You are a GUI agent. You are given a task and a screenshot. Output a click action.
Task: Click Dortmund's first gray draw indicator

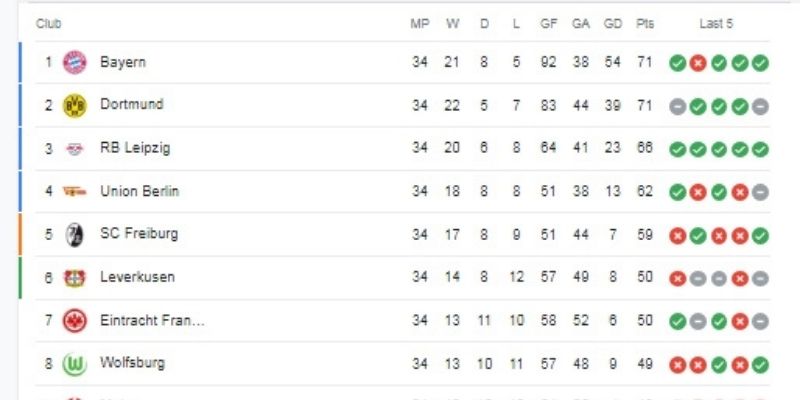point(677,106)
